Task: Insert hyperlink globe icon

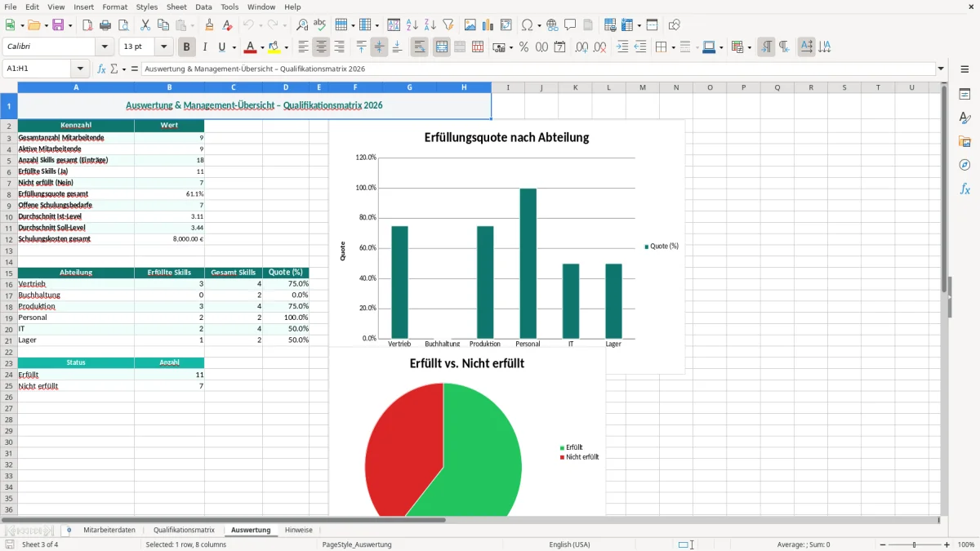Action: coord(552,25)
